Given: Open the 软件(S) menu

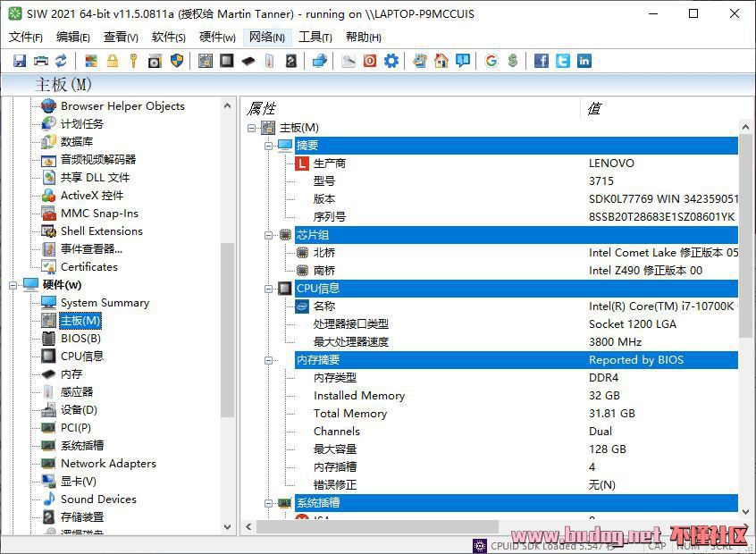Looking at the screenshot, I should pyautogui.click(x=168, y=37).
